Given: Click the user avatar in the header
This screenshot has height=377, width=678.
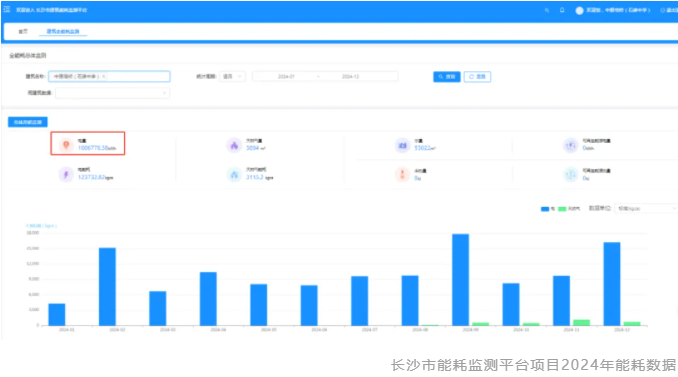Looking at the screenshot, I should 579,10.
